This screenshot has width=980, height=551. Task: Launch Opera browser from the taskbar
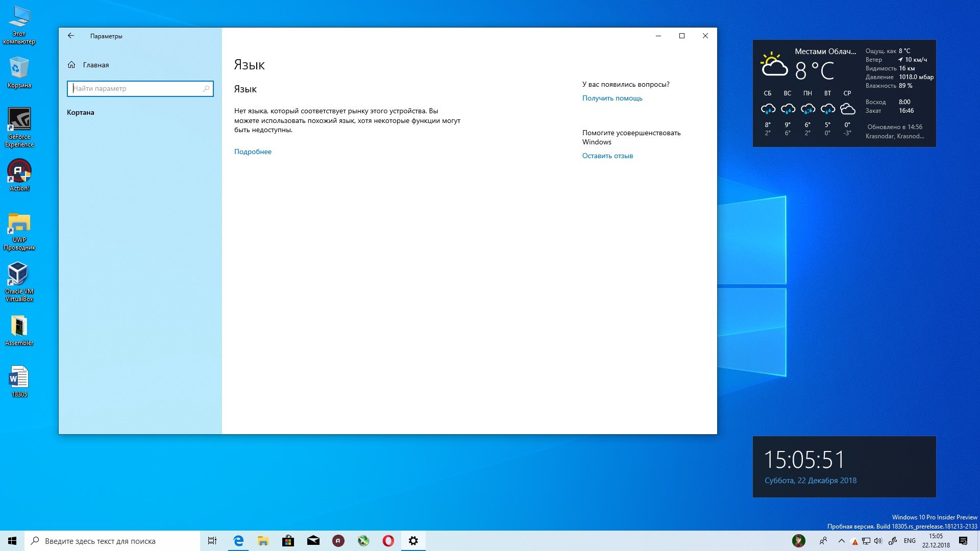pyautogui.click(x=388, y=541)
